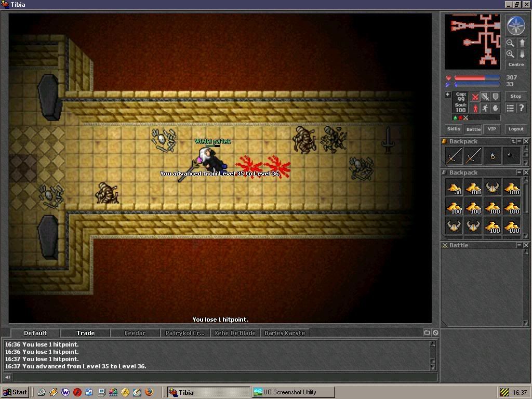The height and width of the screenshot is (399, 532).
Task: Zoom out the minimap
Action: tap(510, 43)
